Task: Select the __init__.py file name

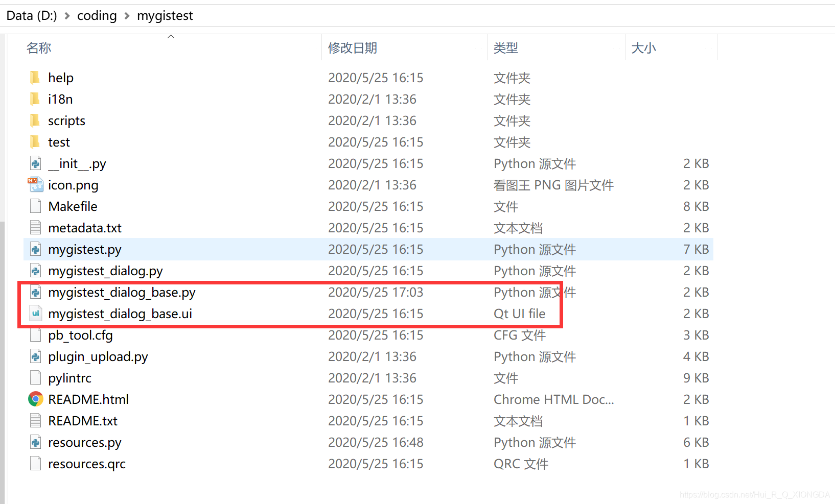Action: [x=77, y=163]
